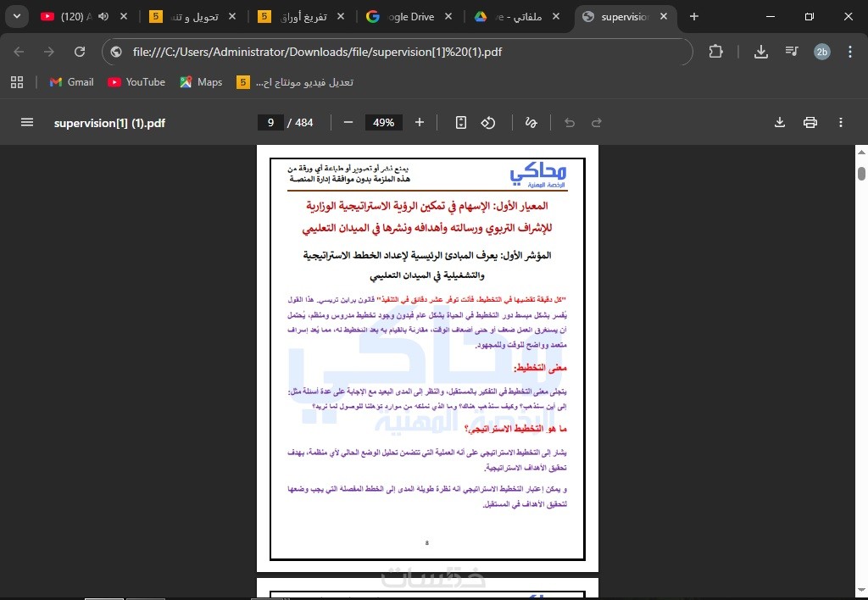Open a new browser tab

[694, 17]
